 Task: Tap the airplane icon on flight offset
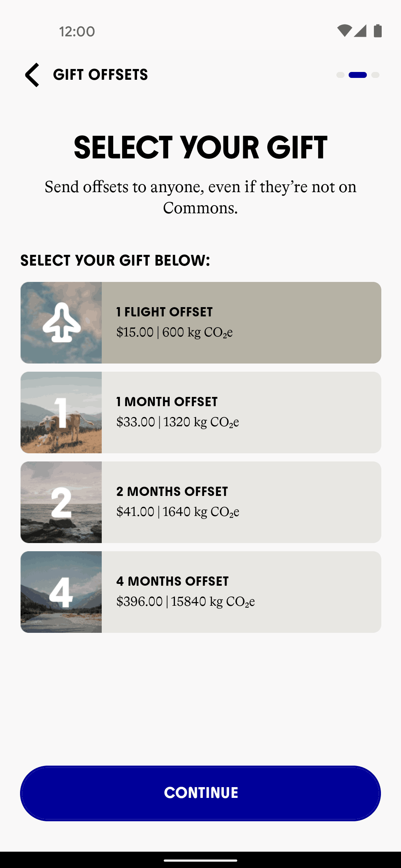[x=62, y=322]
